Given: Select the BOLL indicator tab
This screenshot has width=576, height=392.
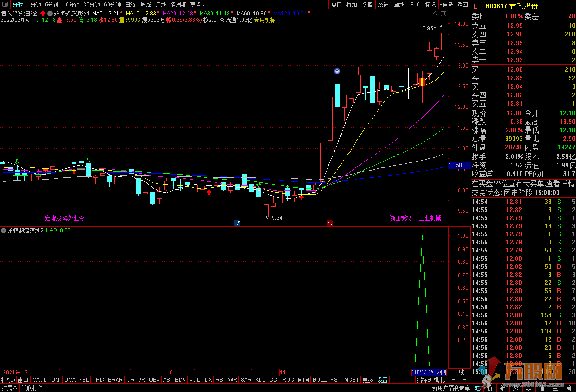Looking at the screenshot, I should tap(319, 380).
